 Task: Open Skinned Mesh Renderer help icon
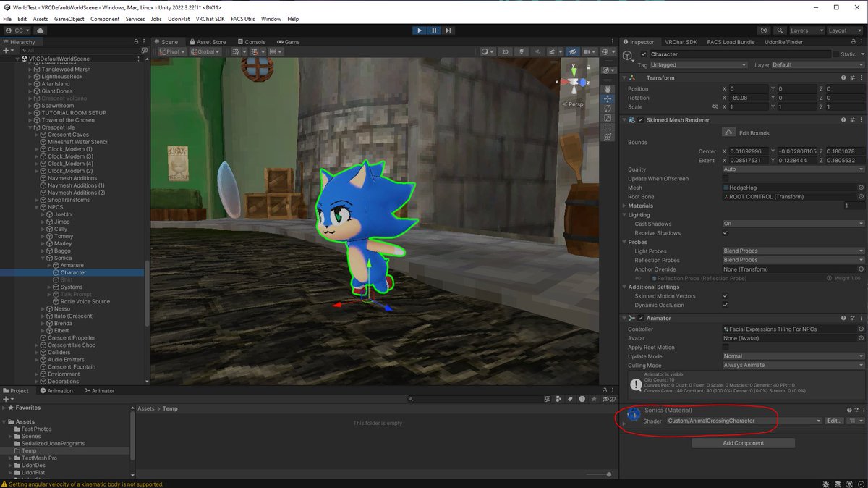pos(843,119)
